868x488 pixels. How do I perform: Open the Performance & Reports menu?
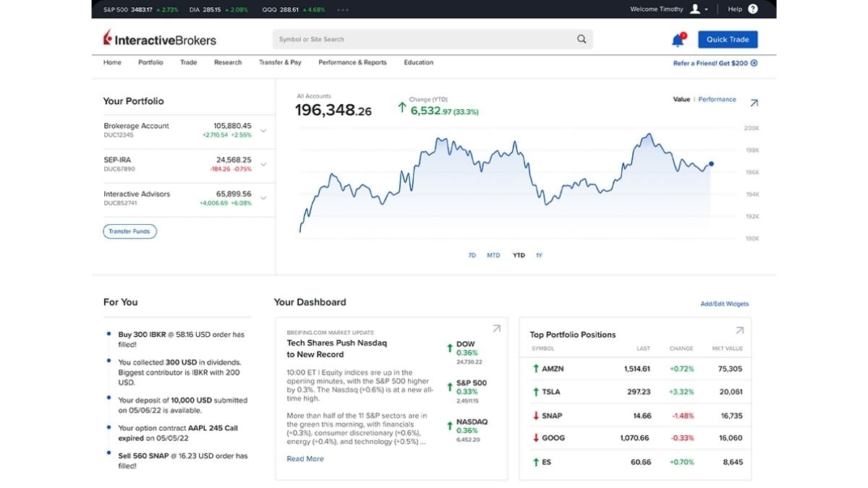click(x=352, y=62)
